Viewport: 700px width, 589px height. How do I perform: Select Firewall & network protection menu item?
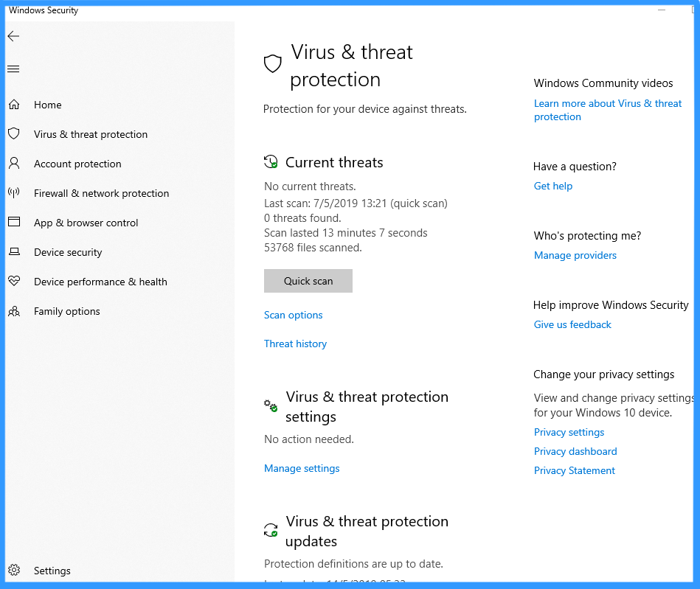tap(101, 193)
